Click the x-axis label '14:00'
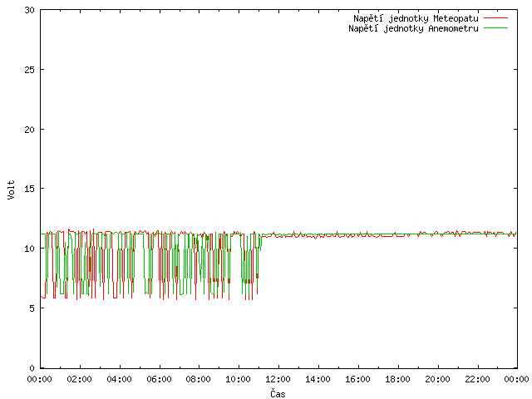Screen dimensions: 532x399 click(x=318, y=379)
